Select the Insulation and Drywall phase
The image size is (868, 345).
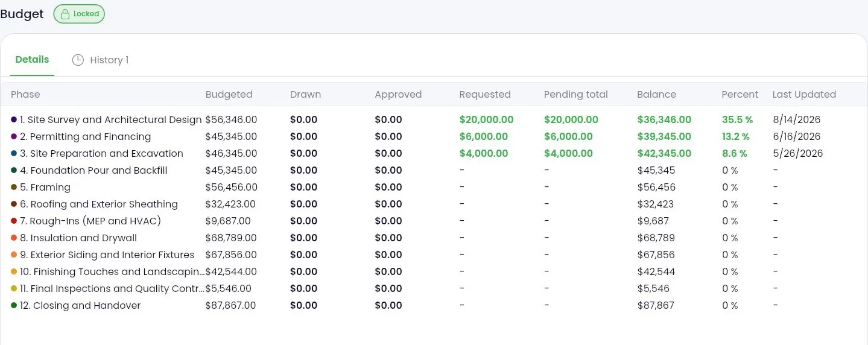click(78, 238)
